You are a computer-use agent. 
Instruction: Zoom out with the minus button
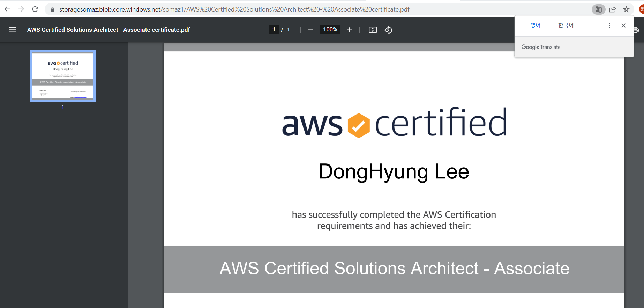coord(310,30)
